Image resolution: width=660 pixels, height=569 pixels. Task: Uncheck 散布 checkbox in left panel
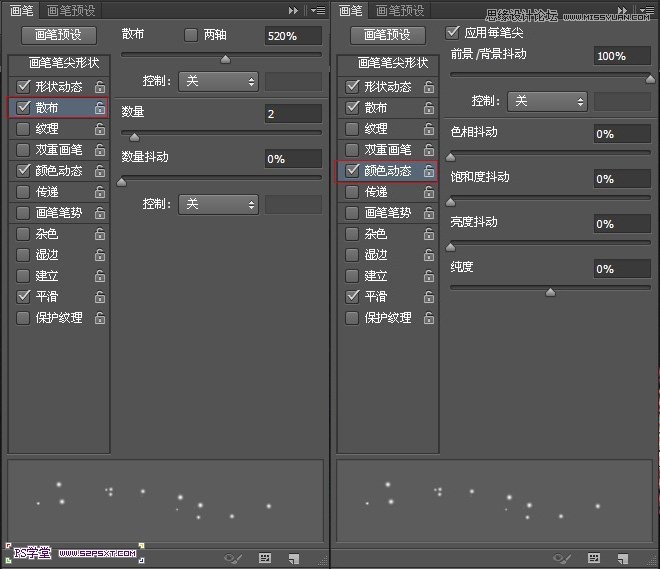tap(23, 108)
